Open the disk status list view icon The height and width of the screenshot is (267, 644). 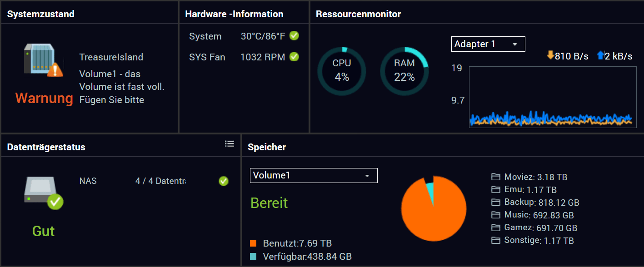click(230, 143)
